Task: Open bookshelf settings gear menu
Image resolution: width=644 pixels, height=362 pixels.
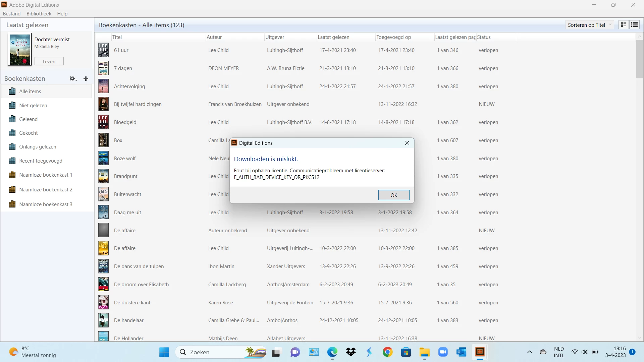Action: coord(73,78)
